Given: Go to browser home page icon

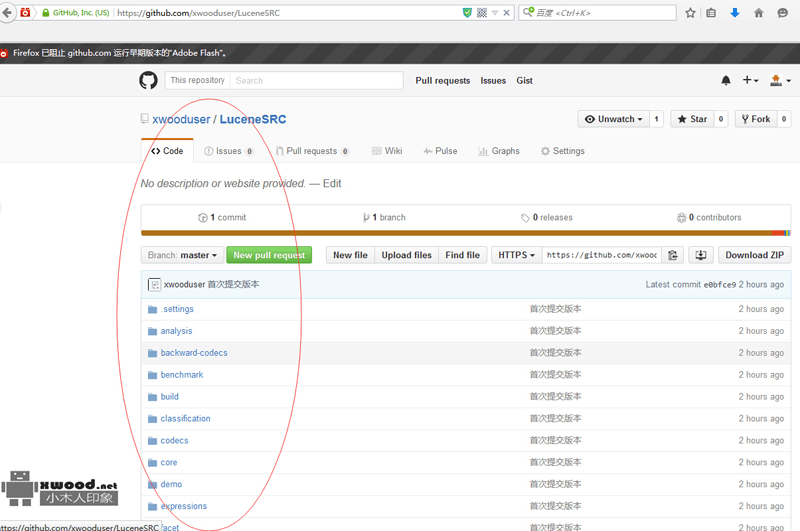Looking at the screenshot, I should coord(759,13).
